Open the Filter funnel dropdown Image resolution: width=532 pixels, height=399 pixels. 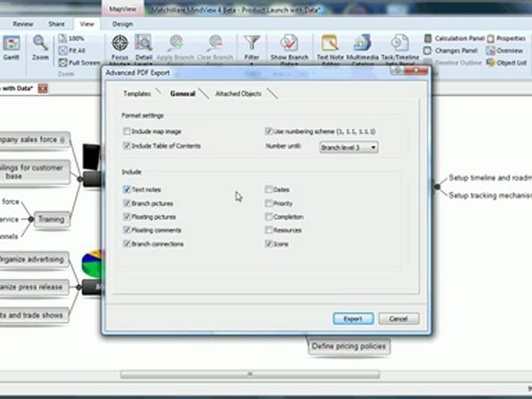[x=252, y=50]
